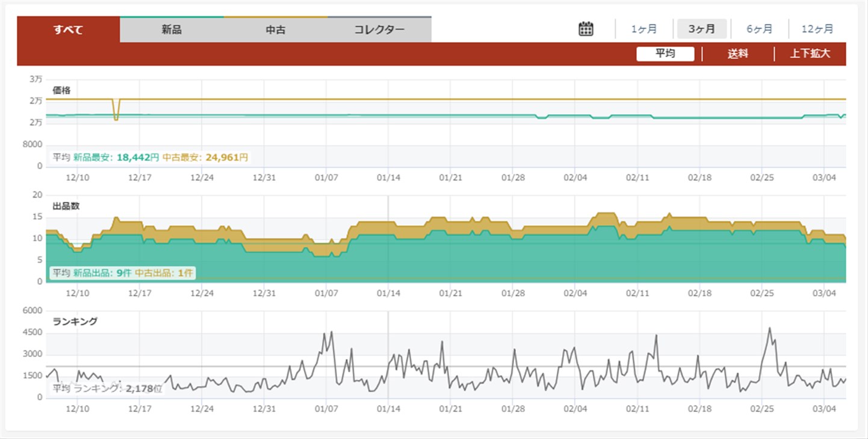This screenshot has width=868, height=439.
Task: Click the 新品最安 18,442円 legend value
Action: [116, 157]
